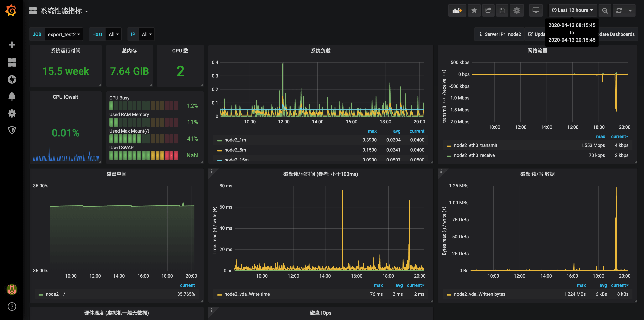Image resolution: width=644 pixels, height=320 pixels.
Task: Toggle node2_eth0_transmit series in legend
Action: pos(475,145)
